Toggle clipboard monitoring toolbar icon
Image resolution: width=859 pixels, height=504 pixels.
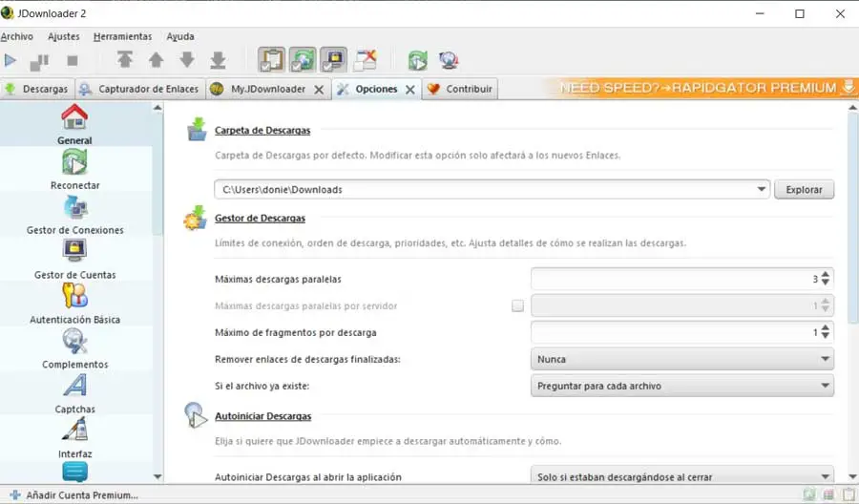[x=272, y=60]
